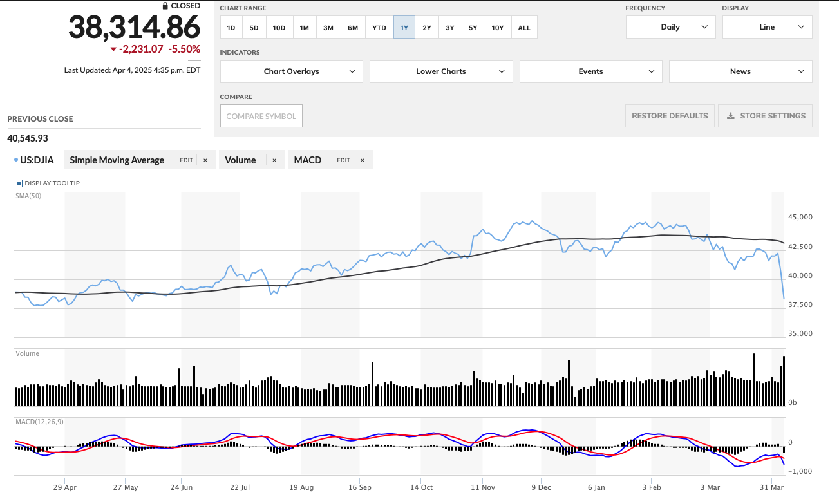Expand the Lower Charts dropdown
The width and height of the screenshot is (839, 504).
click(441, 71)
